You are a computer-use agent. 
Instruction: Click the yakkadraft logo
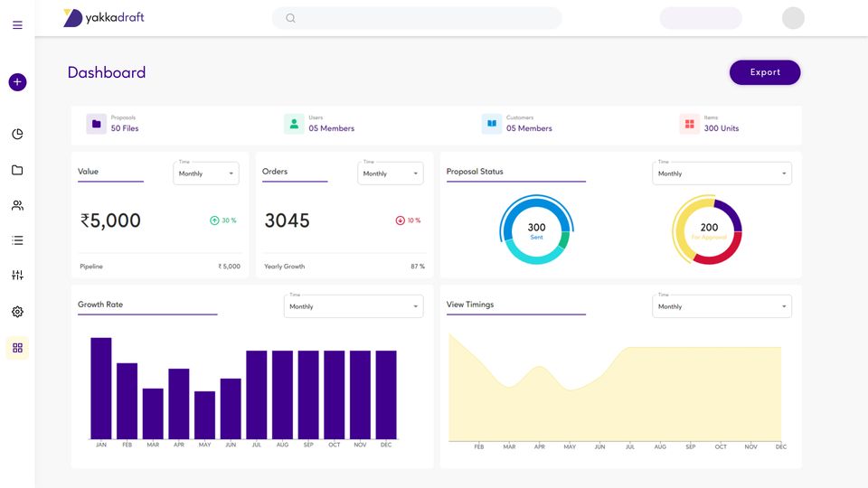tap(103, 18)
